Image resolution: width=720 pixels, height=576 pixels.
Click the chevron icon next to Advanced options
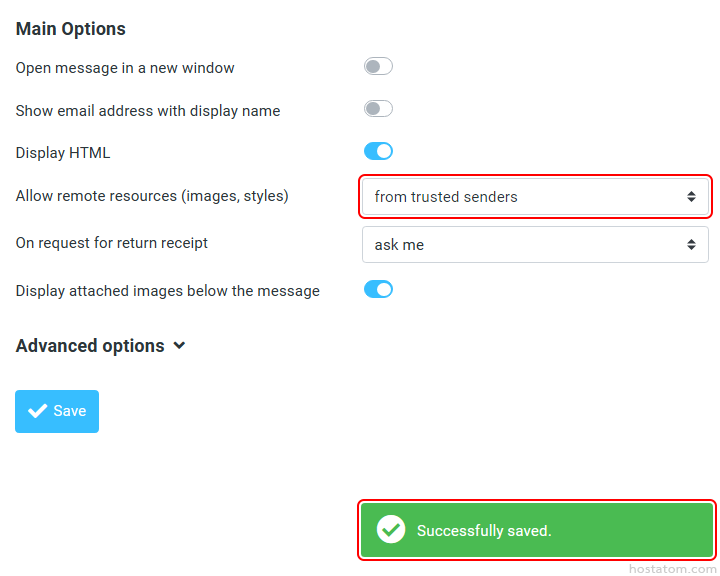tap(179, 346)
